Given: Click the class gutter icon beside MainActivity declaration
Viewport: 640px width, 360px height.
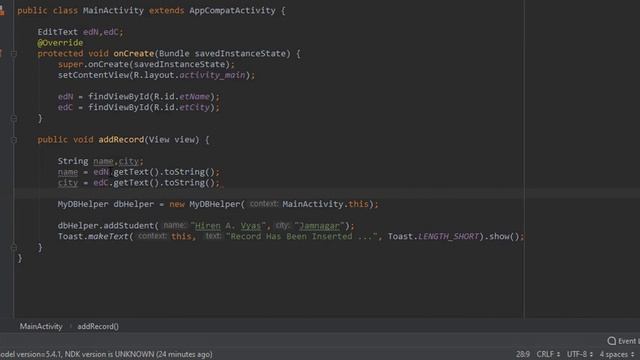Looking at the screenshot, I should point(2,11).
